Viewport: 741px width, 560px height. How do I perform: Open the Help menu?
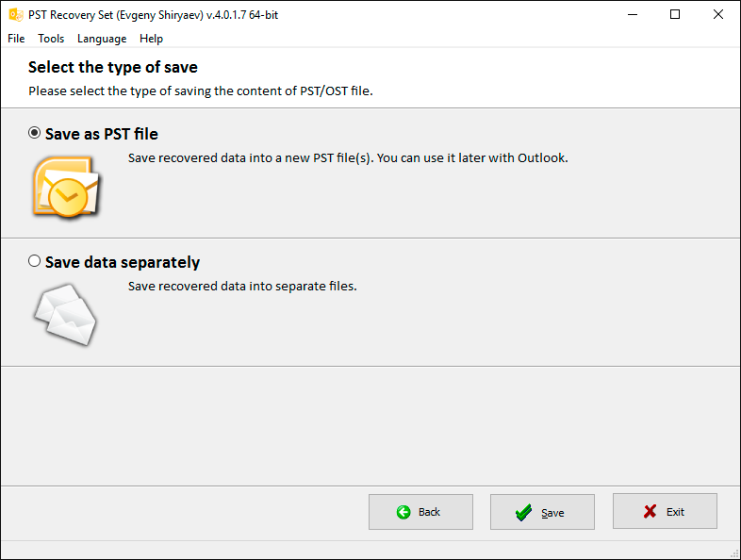click(151, 39)
